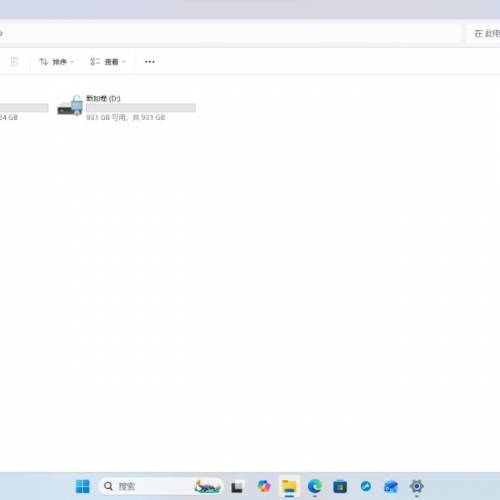Screen dimensions: 500x500
Task: Open Settings gear from the taskbar
Action: tap(417, 486)
